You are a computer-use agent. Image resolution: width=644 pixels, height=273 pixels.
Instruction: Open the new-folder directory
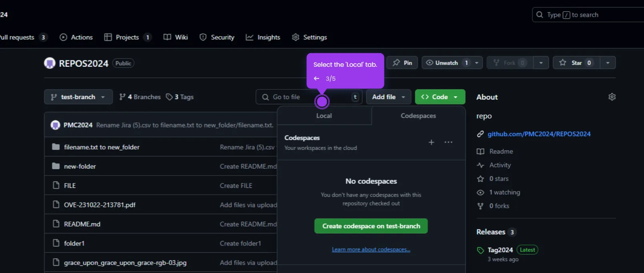pyautogui.click(x=80, y=166)
